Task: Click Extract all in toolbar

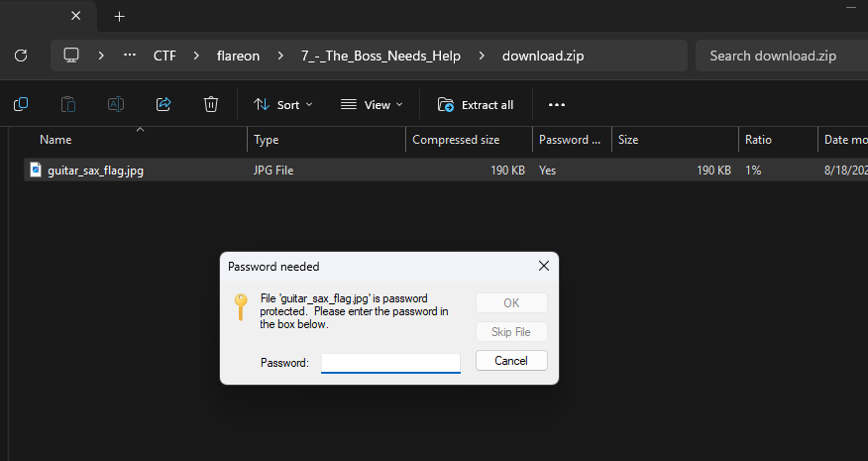Action: click(x=476, y=104)
